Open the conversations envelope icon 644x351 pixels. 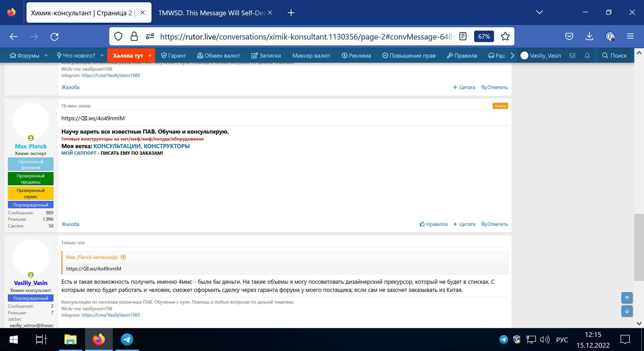click(572, 56)
